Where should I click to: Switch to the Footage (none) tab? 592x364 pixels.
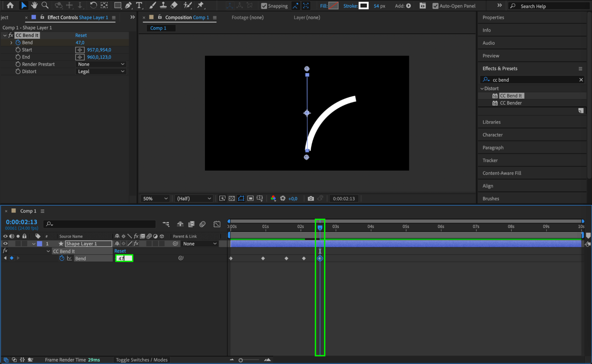(247, 17)
